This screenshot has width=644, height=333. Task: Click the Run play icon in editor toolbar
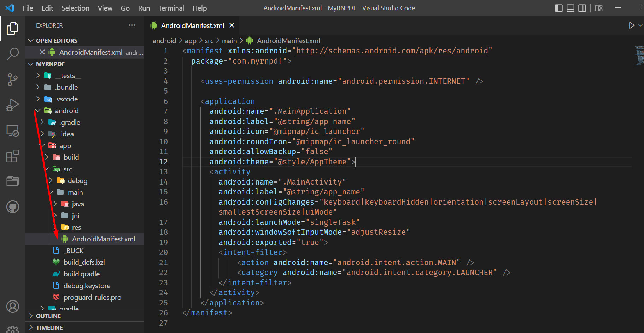click(x=632, y=25)
